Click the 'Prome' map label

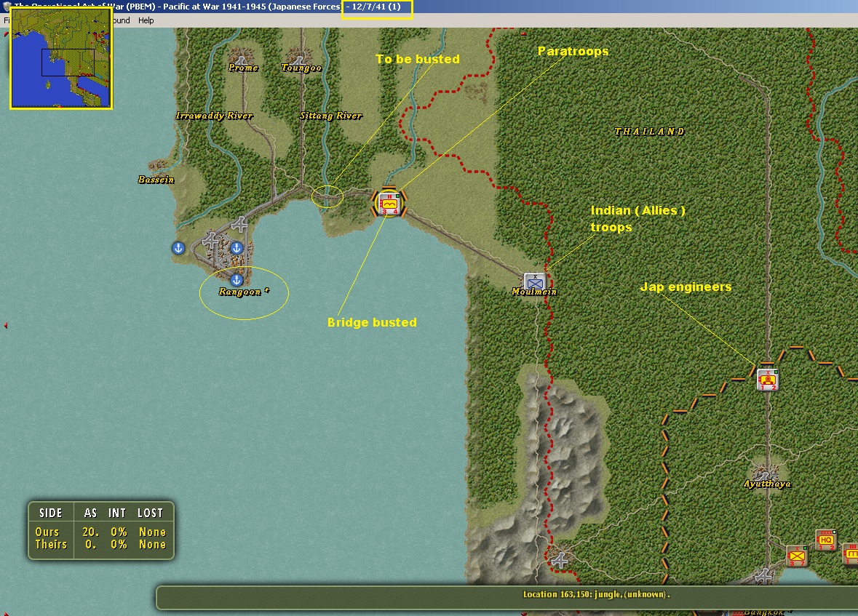(x=243, y=68)
